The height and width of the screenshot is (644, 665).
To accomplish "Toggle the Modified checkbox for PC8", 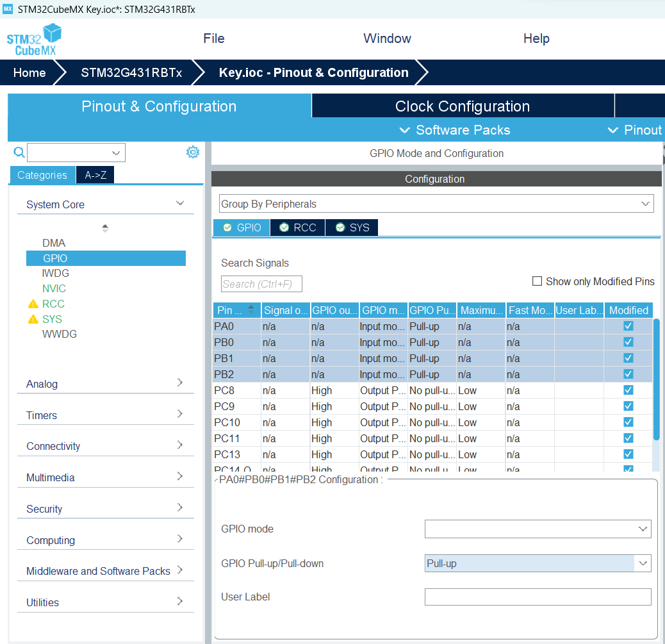I will tap(628, 390).
